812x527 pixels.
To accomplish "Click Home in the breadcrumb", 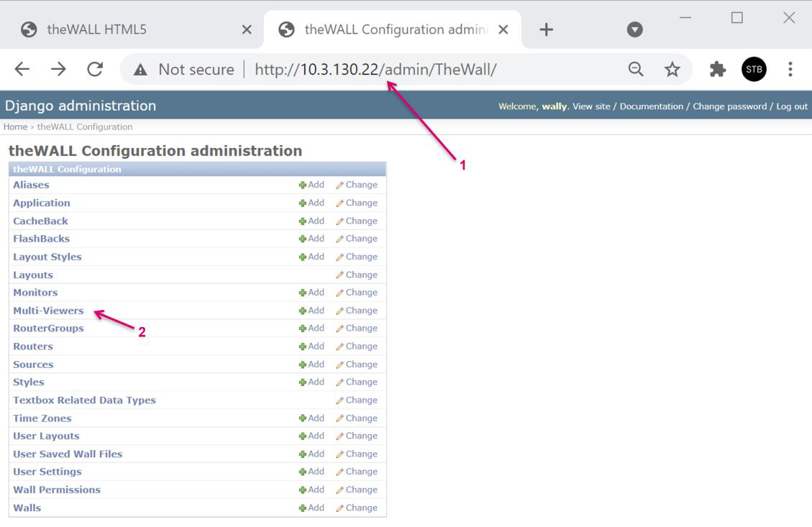I will [15, 127].
